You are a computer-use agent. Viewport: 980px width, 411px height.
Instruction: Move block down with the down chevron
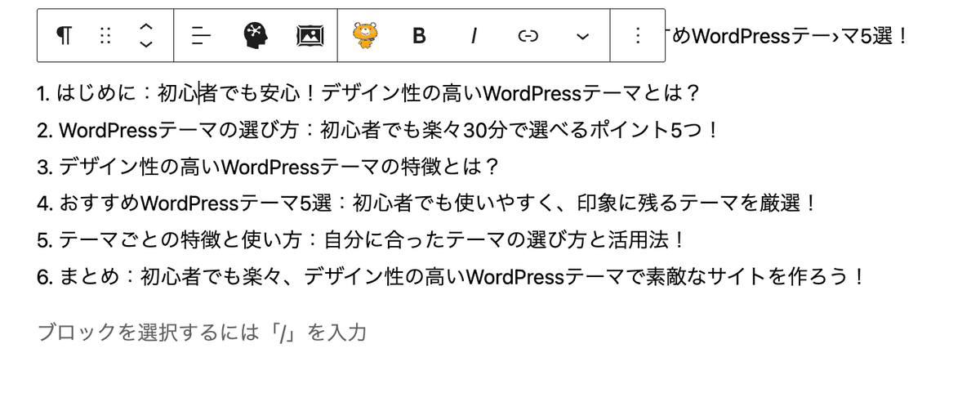tap(145, 44)
